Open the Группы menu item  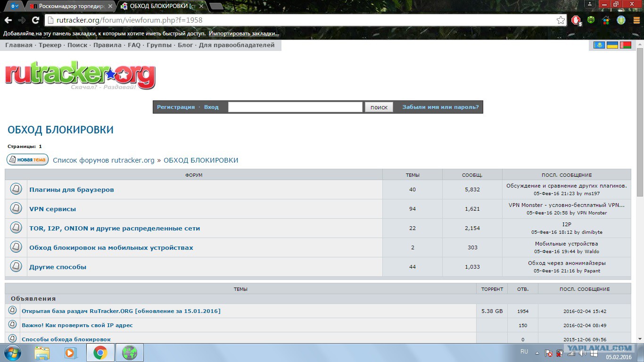coord(159,45)
